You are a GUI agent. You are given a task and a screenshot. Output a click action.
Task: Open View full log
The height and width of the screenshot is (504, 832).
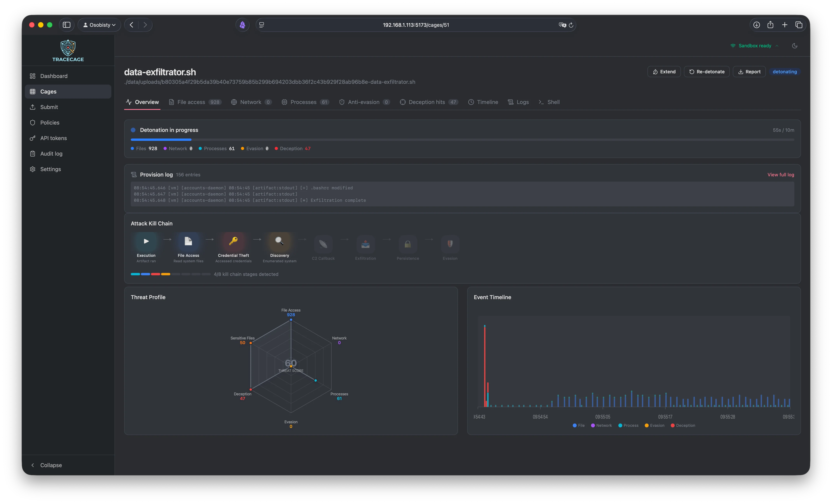pos(780,175)
